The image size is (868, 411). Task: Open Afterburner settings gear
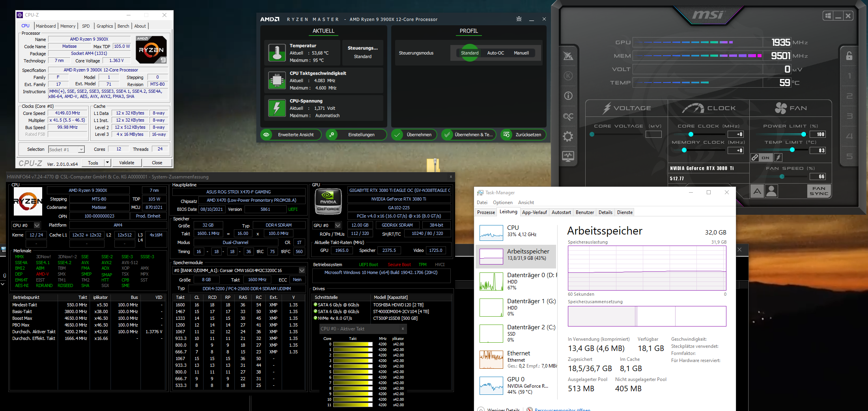[x=568, y=137]
